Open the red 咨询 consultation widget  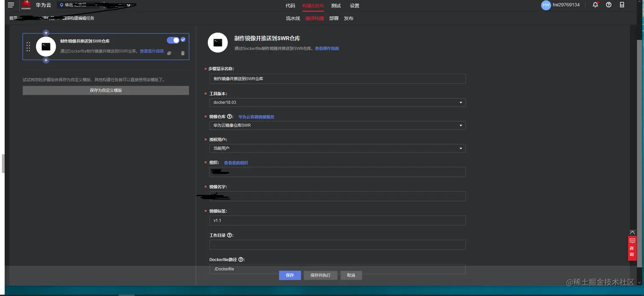(x=632, y=248)
